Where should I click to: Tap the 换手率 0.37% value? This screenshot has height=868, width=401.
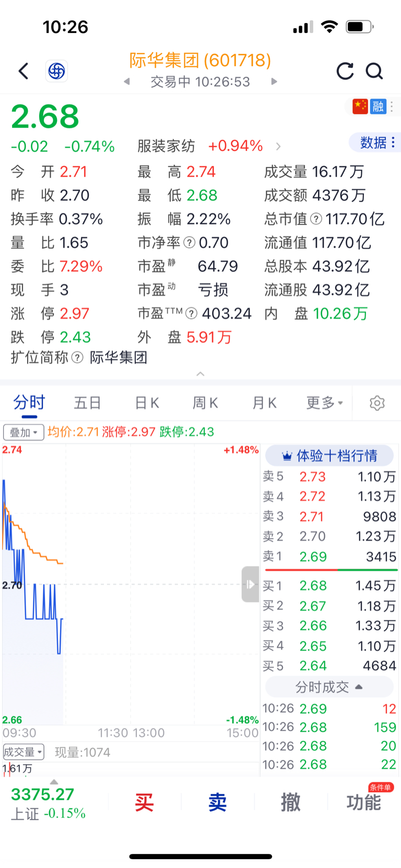[81, 219]
